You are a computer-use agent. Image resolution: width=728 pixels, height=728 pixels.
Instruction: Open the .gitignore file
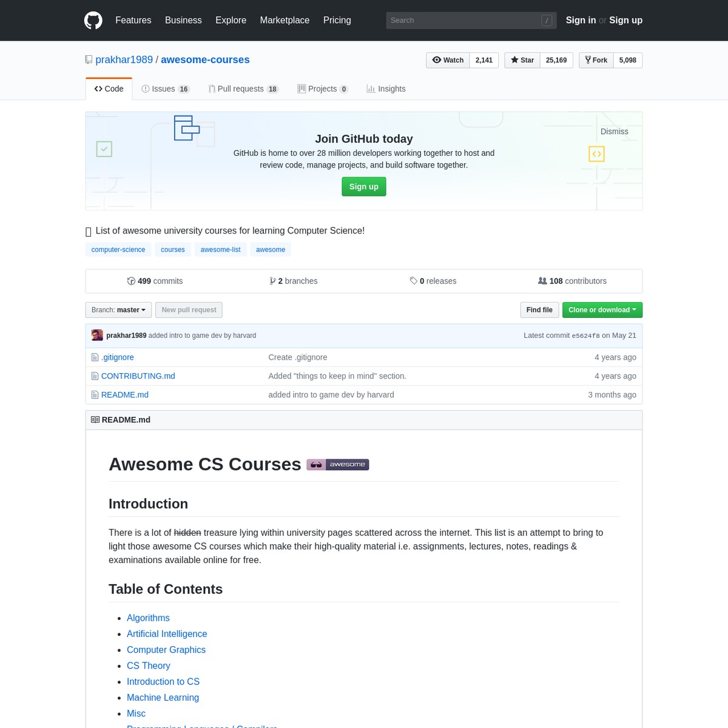click(x=118, y=357)
